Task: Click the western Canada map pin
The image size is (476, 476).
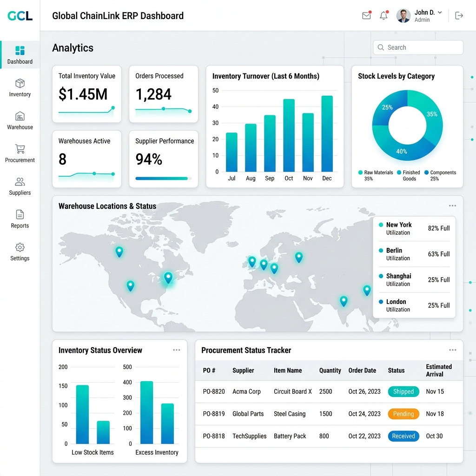Action: pos(119,251)
